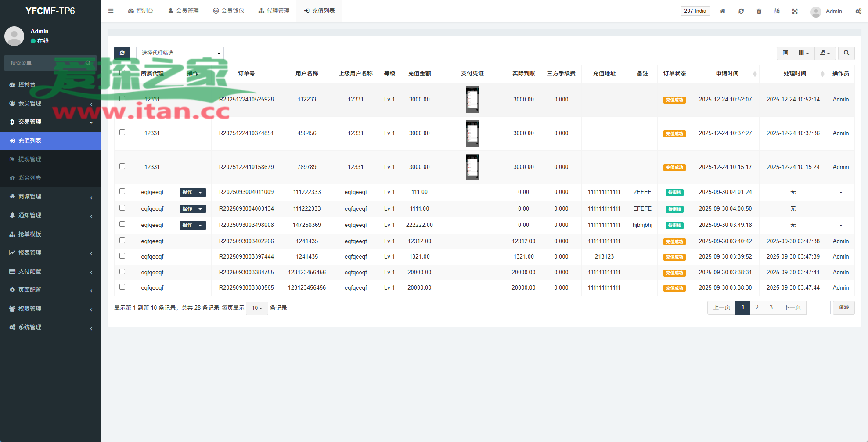Check the row for order R2025122410374851

click(x=122, y=133)
